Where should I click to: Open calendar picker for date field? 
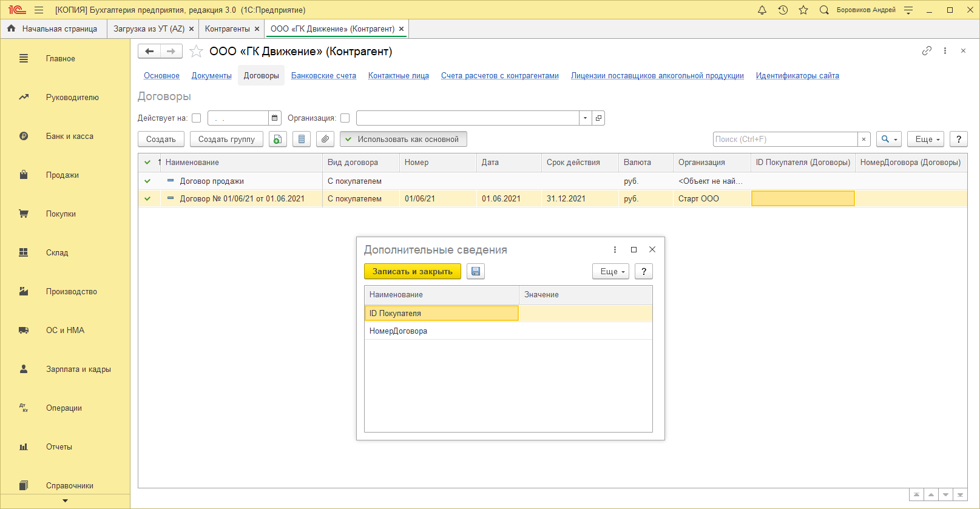275,118
